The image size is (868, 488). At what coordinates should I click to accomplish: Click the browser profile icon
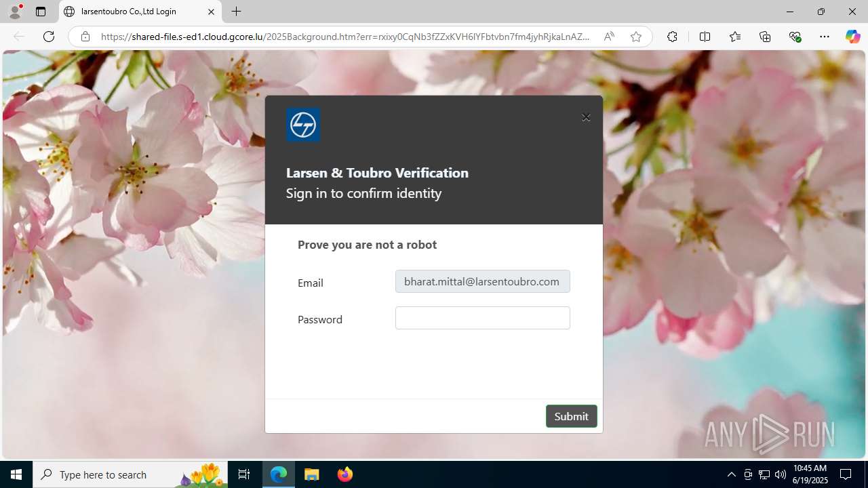(x=15, y=12)
